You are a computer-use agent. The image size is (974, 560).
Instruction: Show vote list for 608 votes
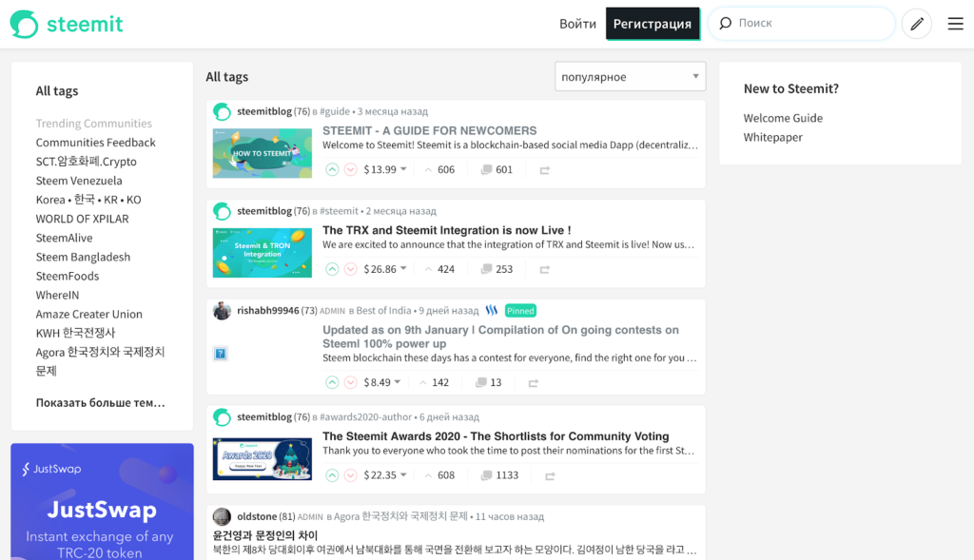coord(439,475)
